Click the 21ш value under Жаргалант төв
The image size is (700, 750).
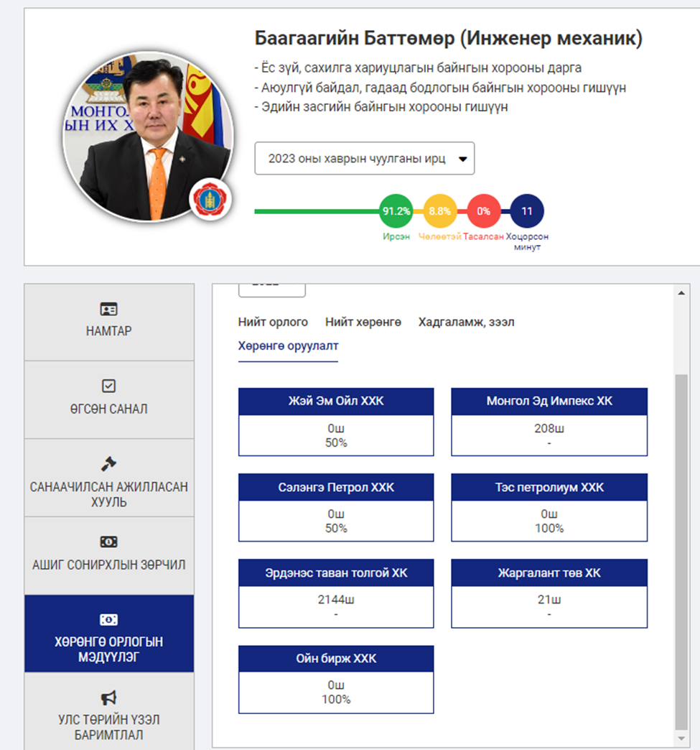549,599
